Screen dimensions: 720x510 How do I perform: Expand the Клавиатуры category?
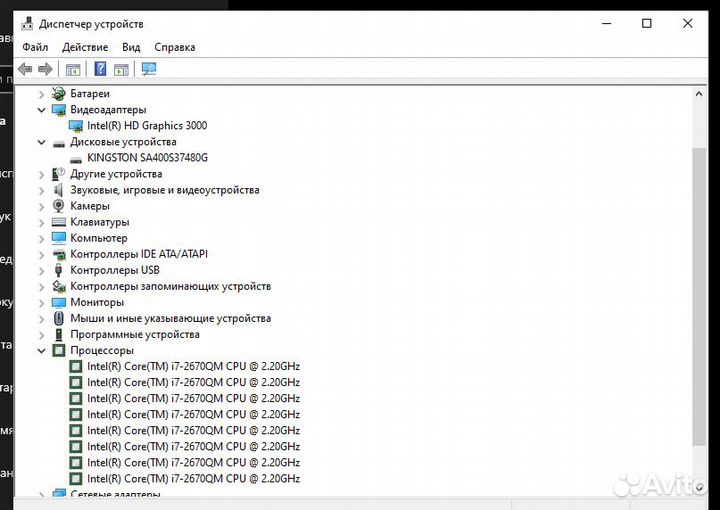[x=41, y=223]
